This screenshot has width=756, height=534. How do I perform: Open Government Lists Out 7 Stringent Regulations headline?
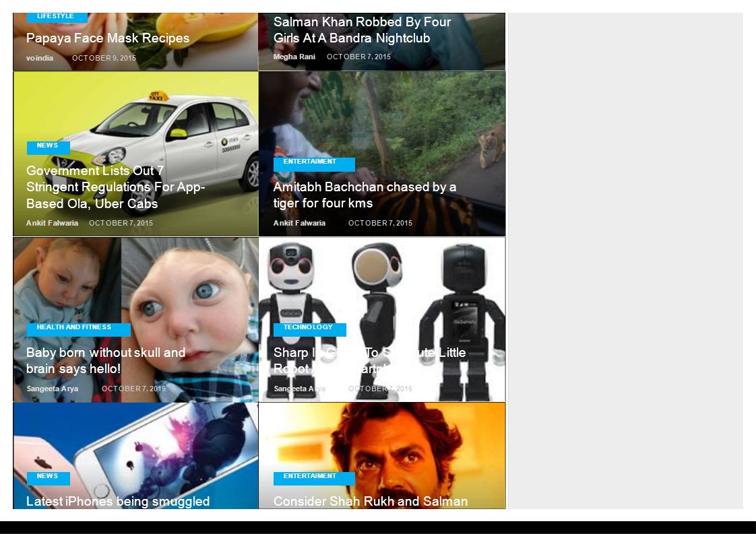pos(116,187)
